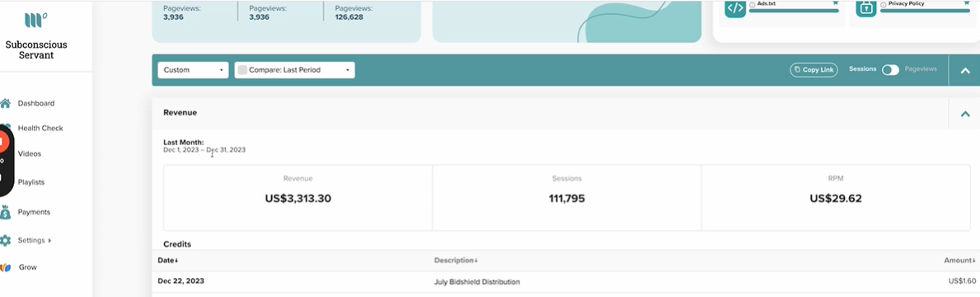Image resolution: width=980 pixels, height=297 pixels.
Task: Click the colorful Grow icon
Action: 5,267
